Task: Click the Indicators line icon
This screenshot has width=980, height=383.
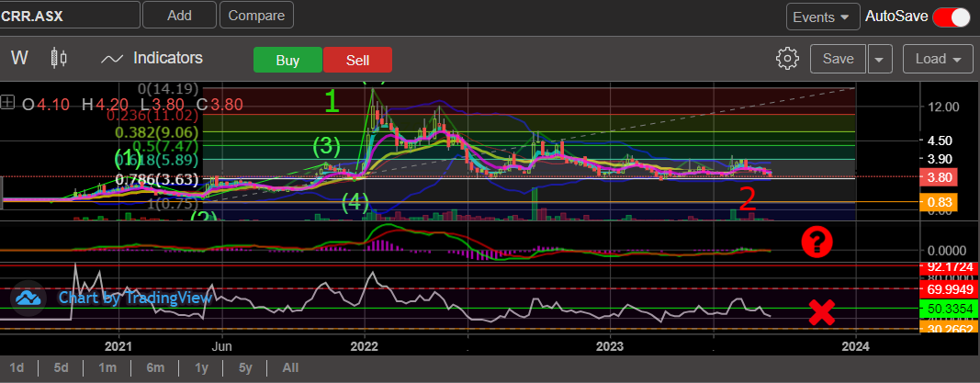Action: pyautogui.click(x=112, y=59)
